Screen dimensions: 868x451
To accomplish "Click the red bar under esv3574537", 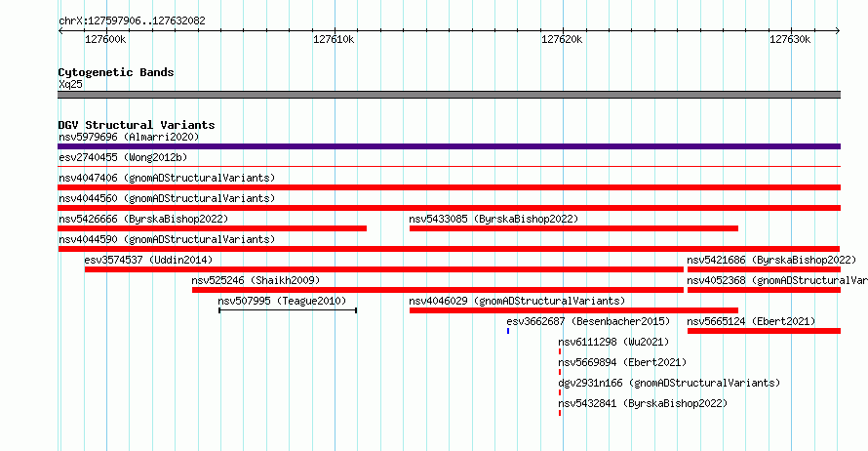I will tap(384, 269).
